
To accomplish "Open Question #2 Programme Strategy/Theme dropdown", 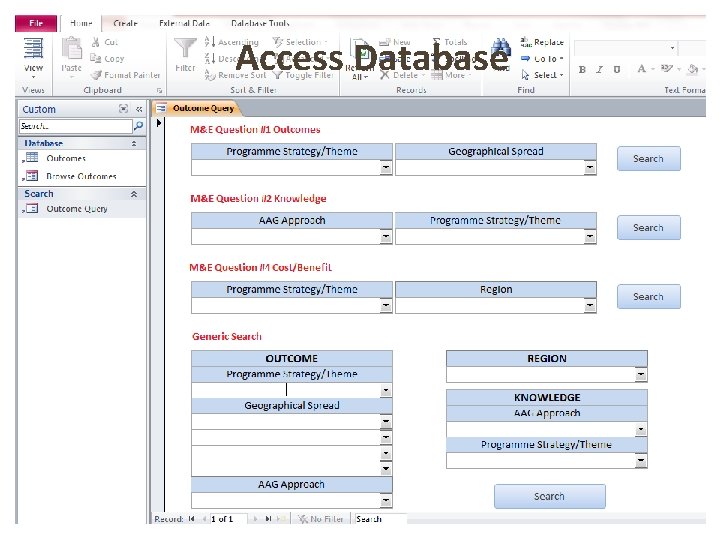I will tap(590, 236).
